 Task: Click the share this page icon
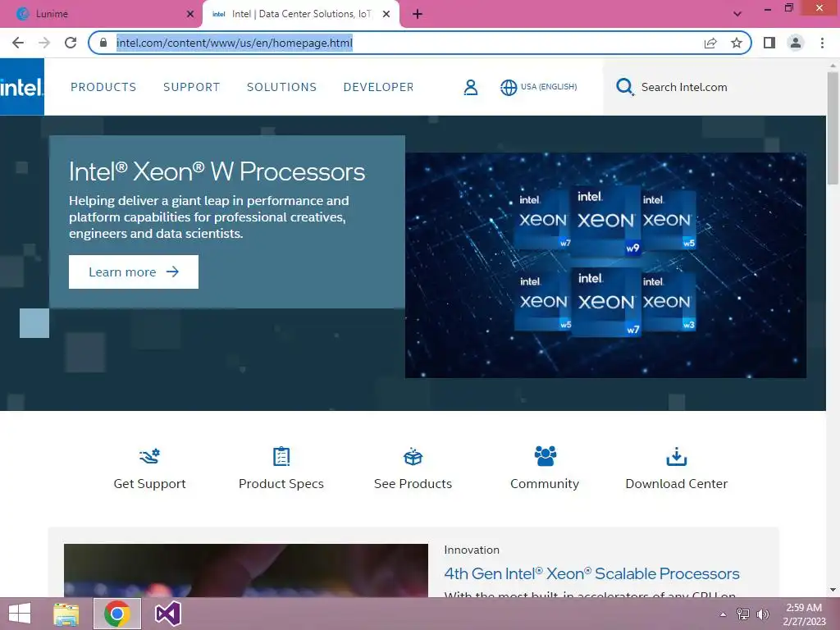(x=710, y=43)
